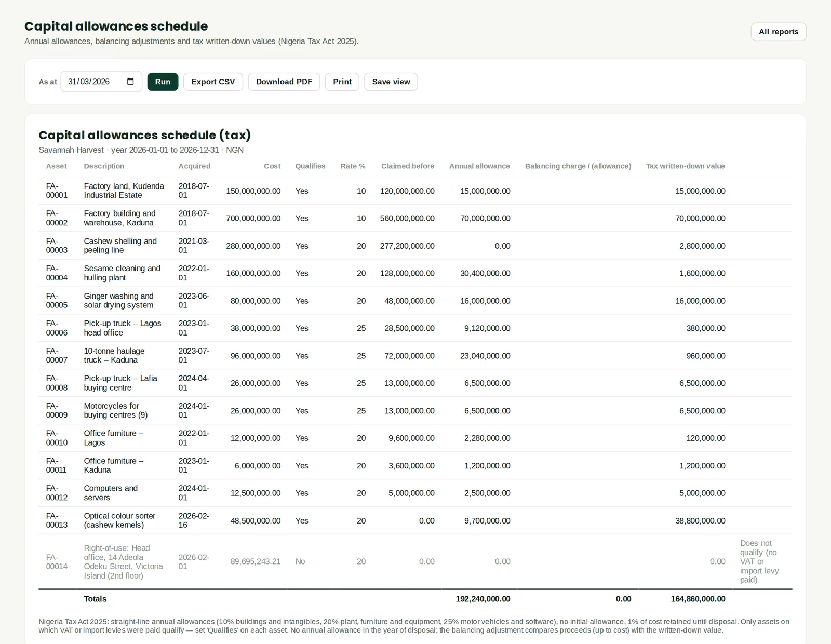Screen dimensions: 831x644
Task: Export the schedule as CSV
Action: pyautogui.click(x=213, y=82)
